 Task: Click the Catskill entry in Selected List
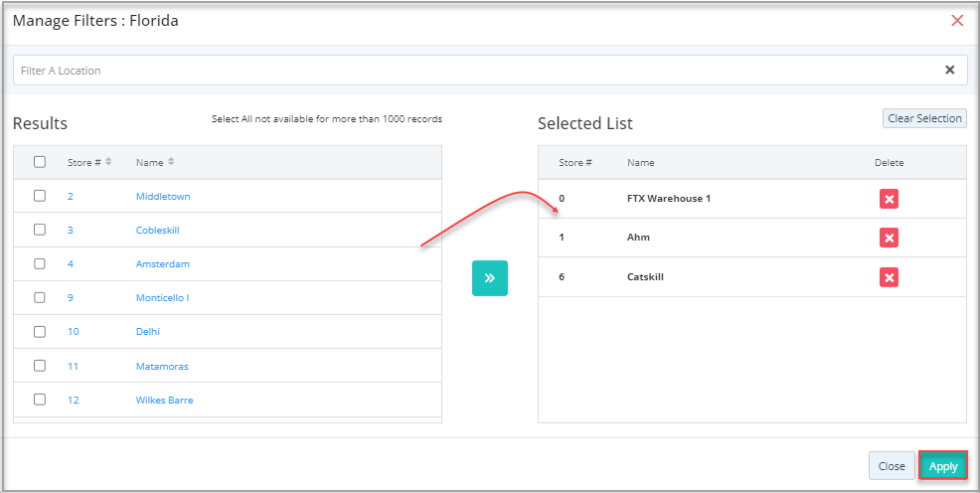coord(645,276)
